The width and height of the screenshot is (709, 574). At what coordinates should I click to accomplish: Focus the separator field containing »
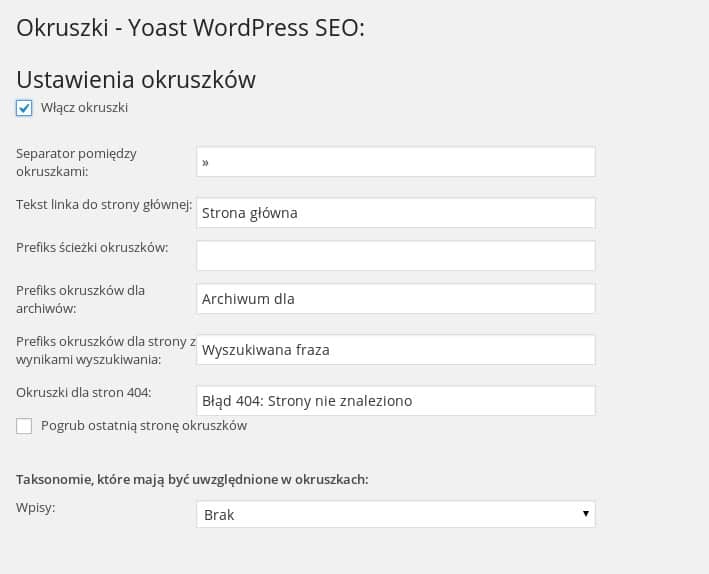396,161
